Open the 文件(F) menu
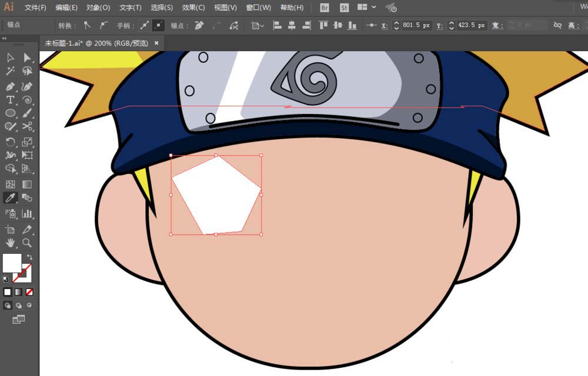 point(35,8)
